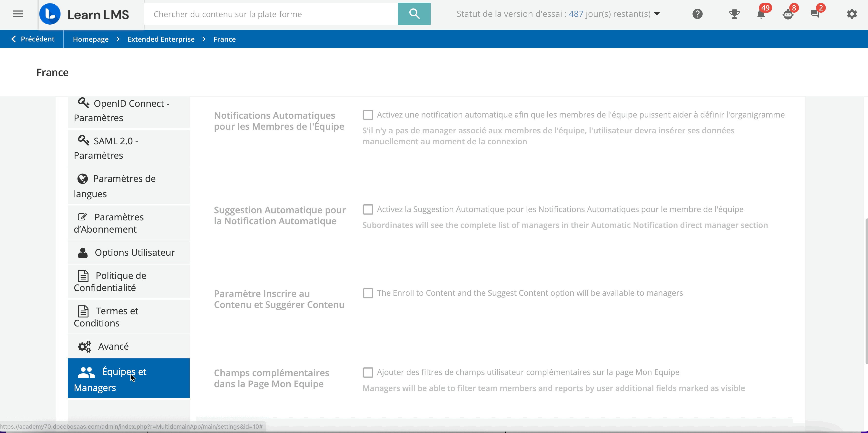
Task: Focus the platform content search field
Action: [271, 14]
